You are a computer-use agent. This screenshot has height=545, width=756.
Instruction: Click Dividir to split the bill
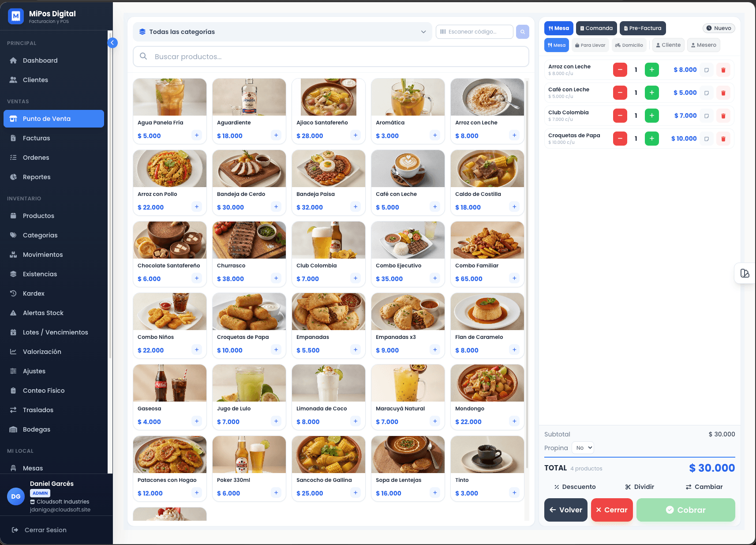[640, 487]
